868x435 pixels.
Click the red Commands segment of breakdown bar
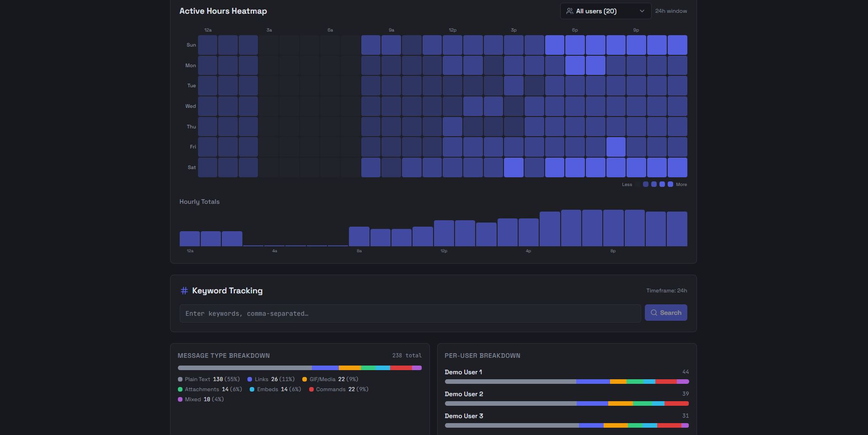tap(401, 368)
